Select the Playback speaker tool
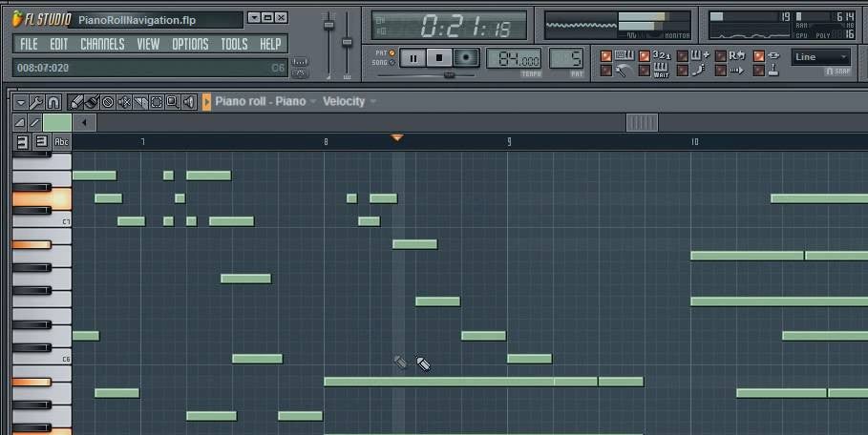The width and height of the screenshot is (868, 435). click(189, 102)
